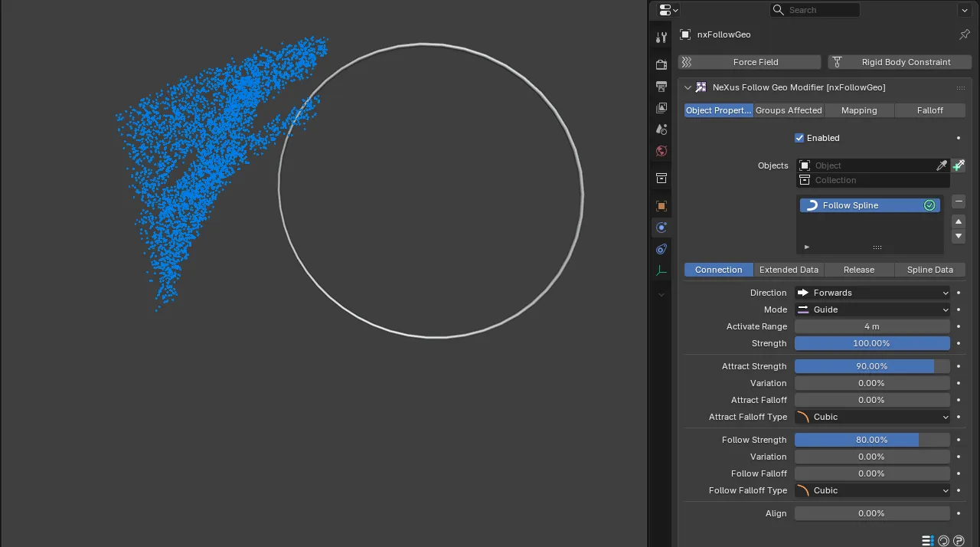Open the Attract Falloff Type dropdown
This screenshot has width=980, height=547.
pos(872,417)
